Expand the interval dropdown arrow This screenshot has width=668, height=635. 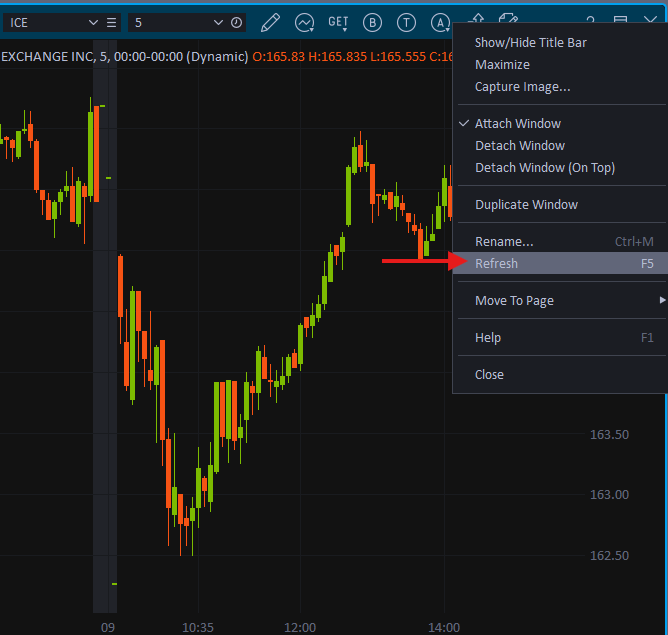tap(218, 22)
